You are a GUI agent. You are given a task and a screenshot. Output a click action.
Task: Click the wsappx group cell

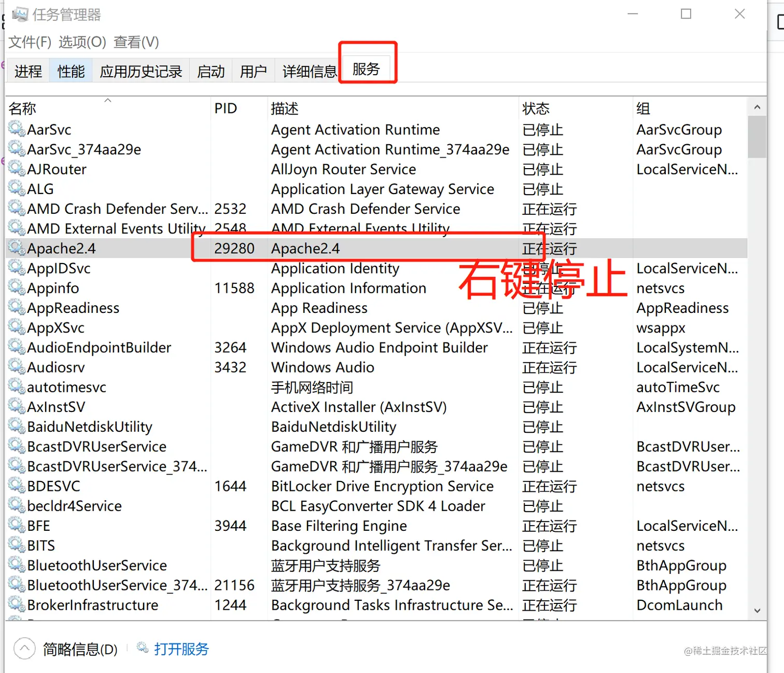661,328
